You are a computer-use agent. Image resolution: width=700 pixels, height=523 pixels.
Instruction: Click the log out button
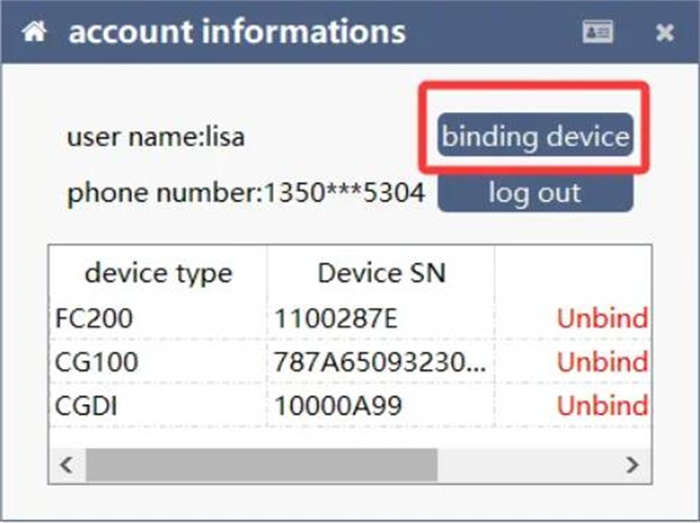pyautogui.click(x=535, y=192)
